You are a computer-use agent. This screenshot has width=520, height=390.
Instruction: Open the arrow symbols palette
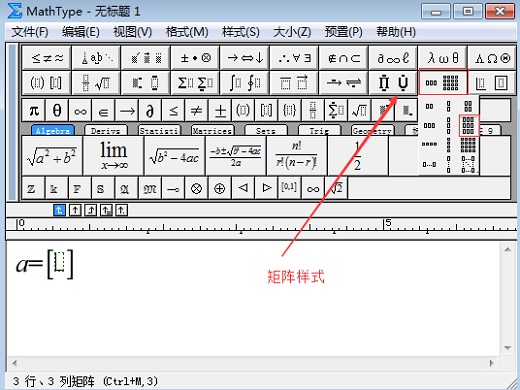coord(245,58)
